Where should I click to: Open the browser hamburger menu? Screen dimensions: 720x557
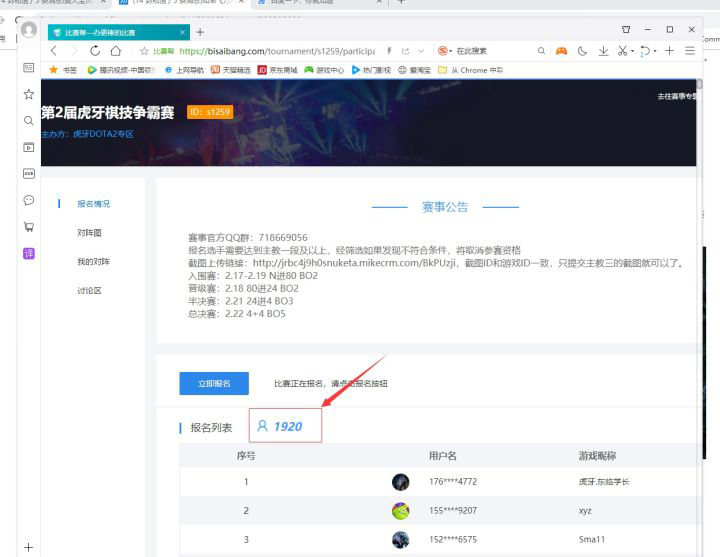click(x=690, y=50)
